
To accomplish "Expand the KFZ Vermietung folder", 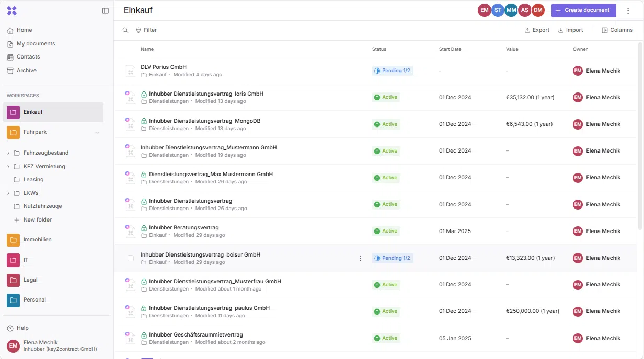I will (x=8, y=167).
